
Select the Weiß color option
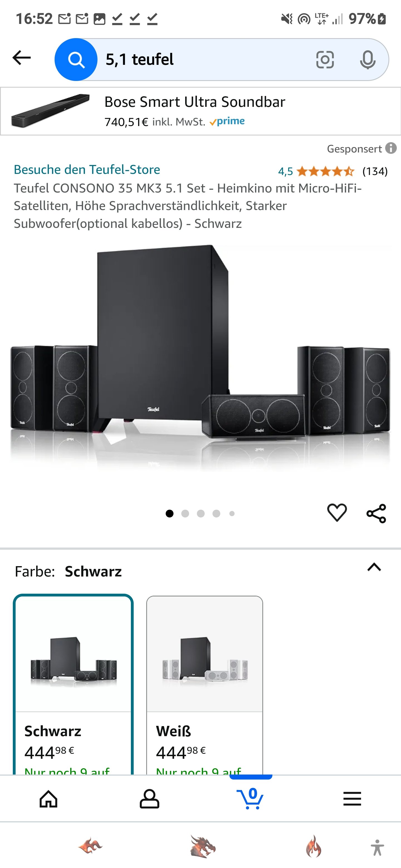click(x=204, y=684)
